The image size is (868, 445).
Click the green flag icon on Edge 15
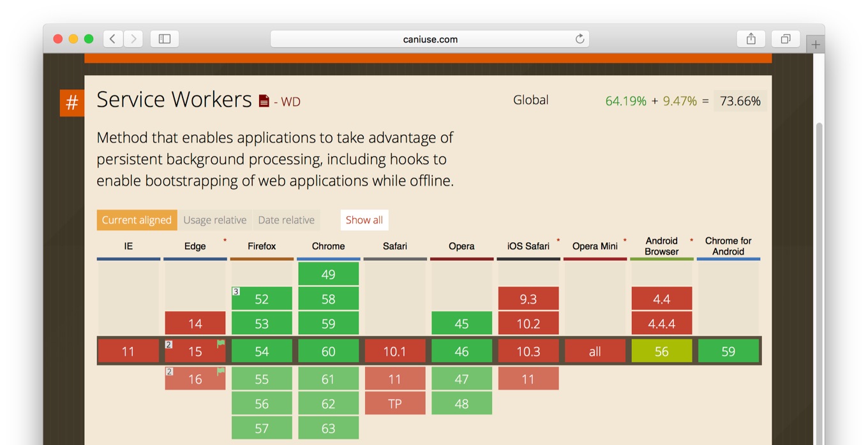220,344
